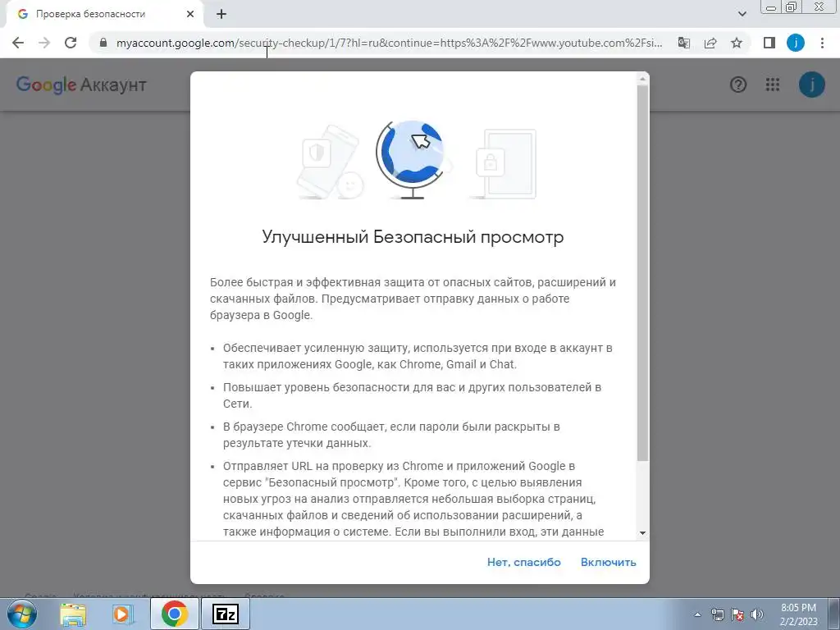Bookmark this page with the star
Viewport: 840px width, 630px height.
(737, 43)
